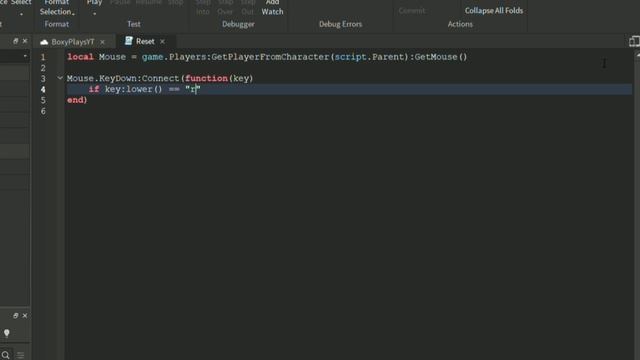640x360 pixels.
Task: Undock the upper left panel
Action: click(x=16, y=41)
